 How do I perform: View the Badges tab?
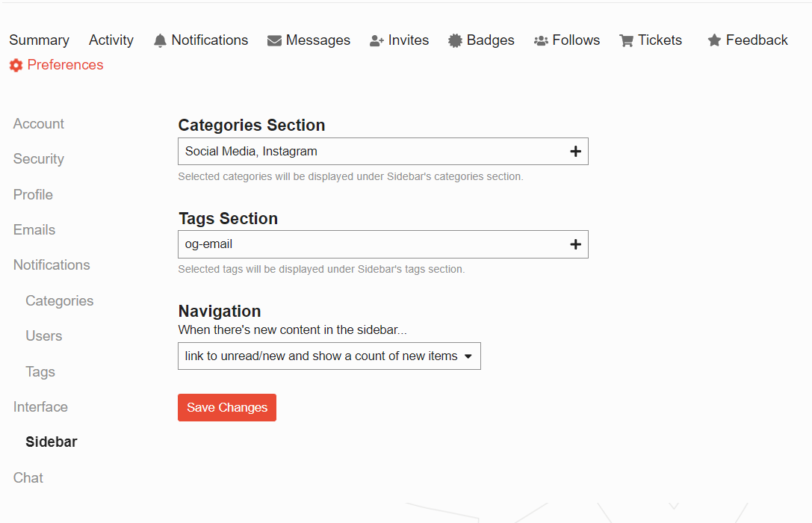481,40
